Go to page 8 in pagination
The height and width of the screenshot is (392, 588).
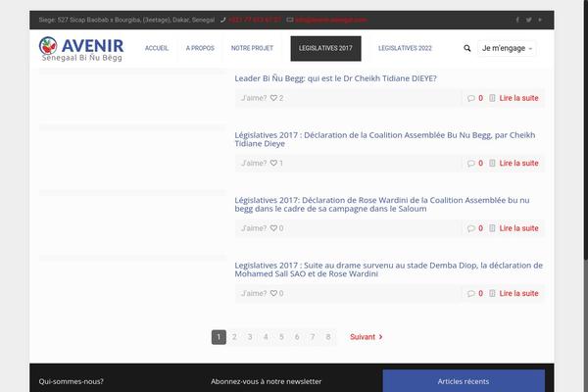coord(328,337)
